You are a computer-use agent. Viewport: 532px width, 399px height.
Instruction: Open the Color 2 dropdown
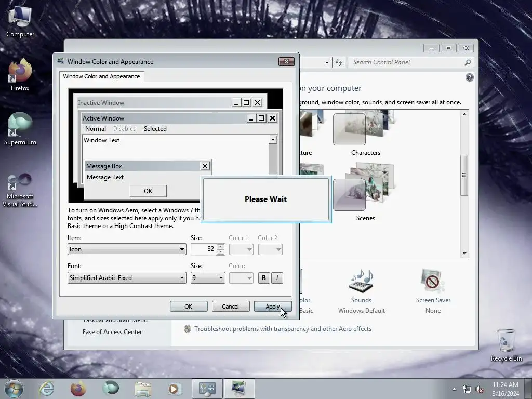(x=270, y=249)
